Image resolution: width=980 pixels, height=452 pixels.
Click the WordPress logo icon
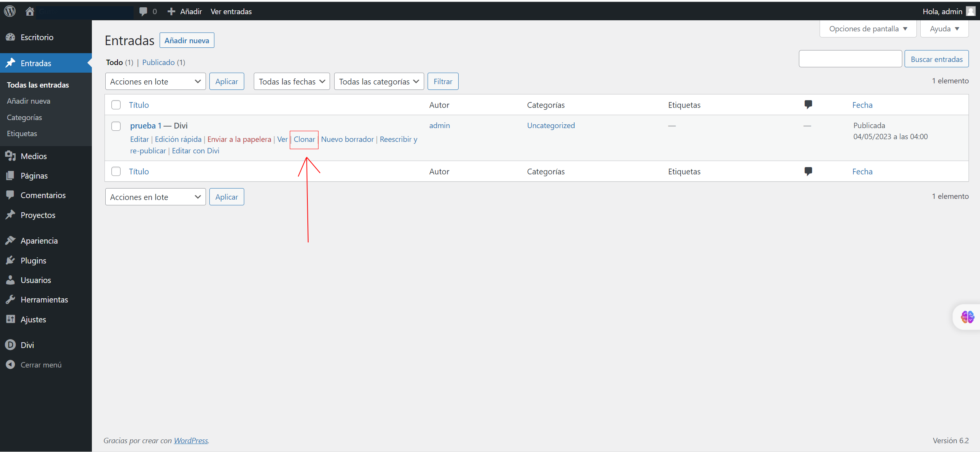point(10,11)
